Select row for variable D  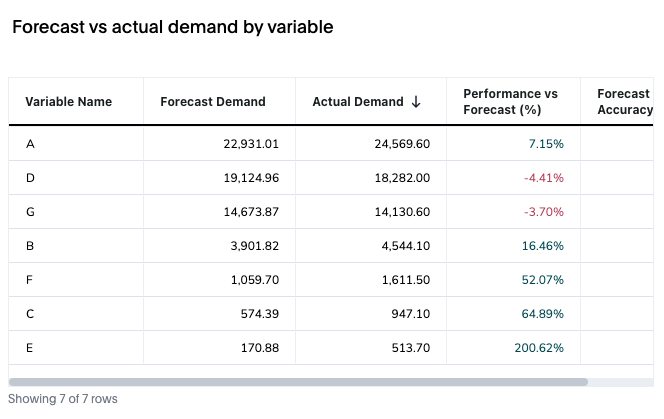pyautogui.click(x=30, y=178)
